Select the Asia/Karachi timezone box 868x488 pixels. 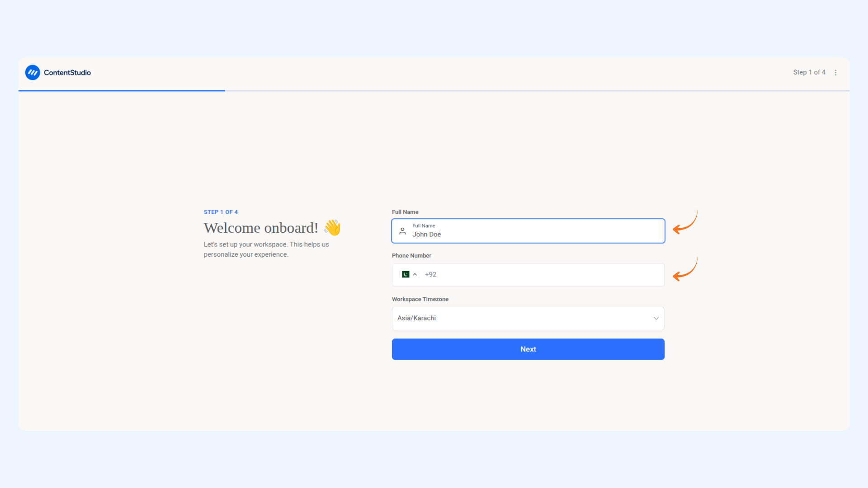(x=528, y=318)
